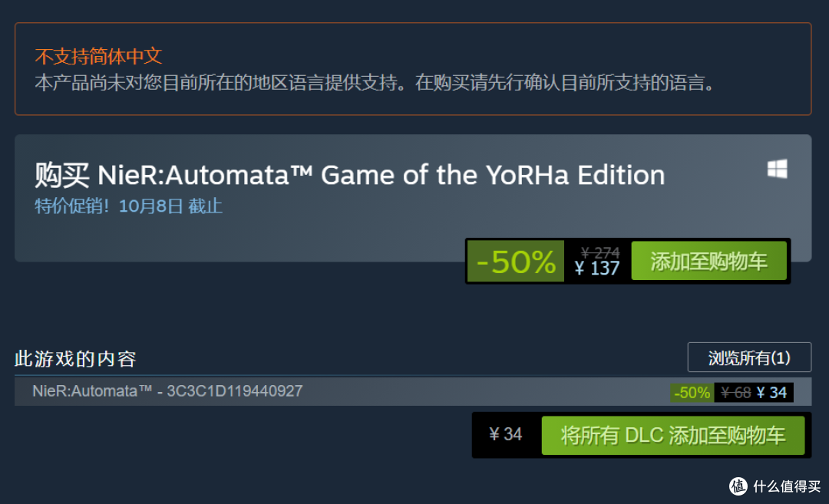Image resolution: width=829 pixels, height=504 pixels.
Task: Open 浏览所有(1) button
Action: (749, 357)
